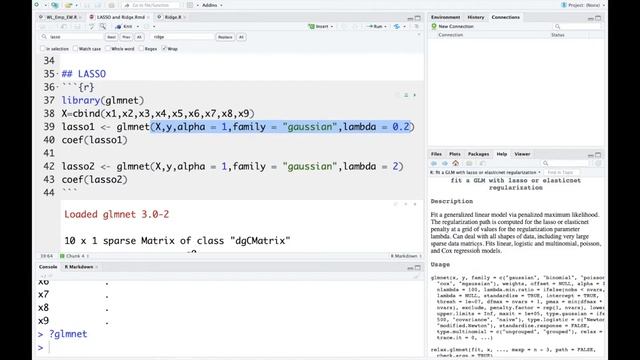Toggle the In selection checkbox

42,49
